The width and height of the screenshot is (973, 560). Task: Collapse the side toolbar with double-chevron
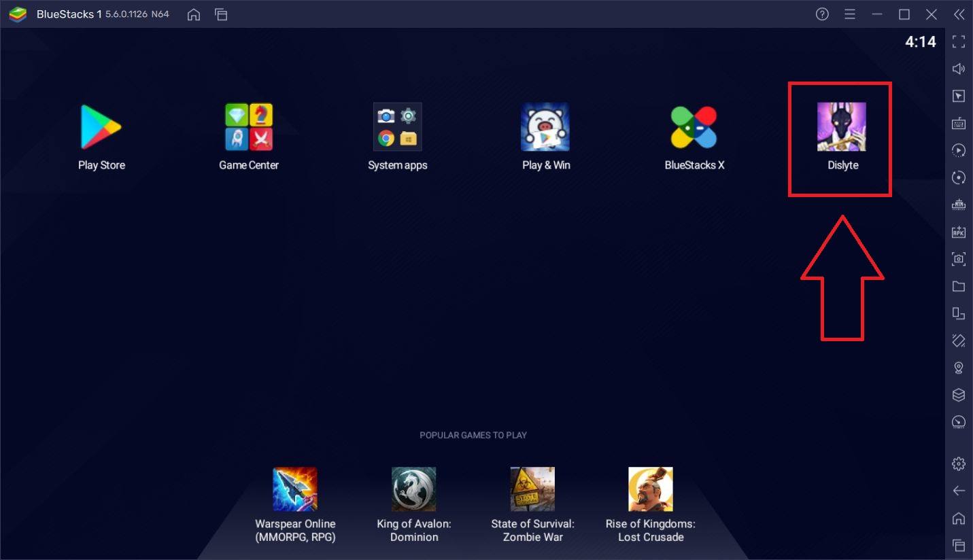959,14
